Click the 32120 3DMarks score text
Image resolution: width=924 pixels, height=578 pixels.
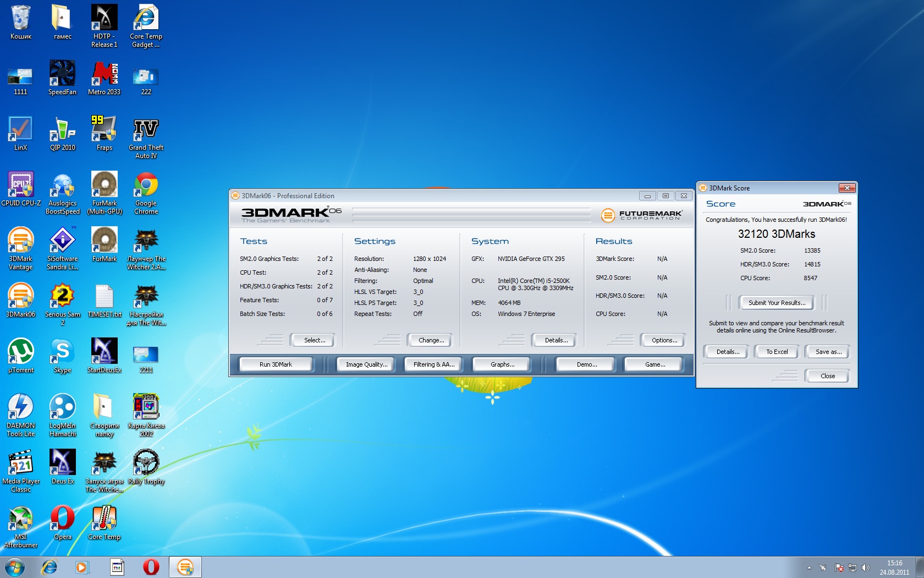[777, 234]
